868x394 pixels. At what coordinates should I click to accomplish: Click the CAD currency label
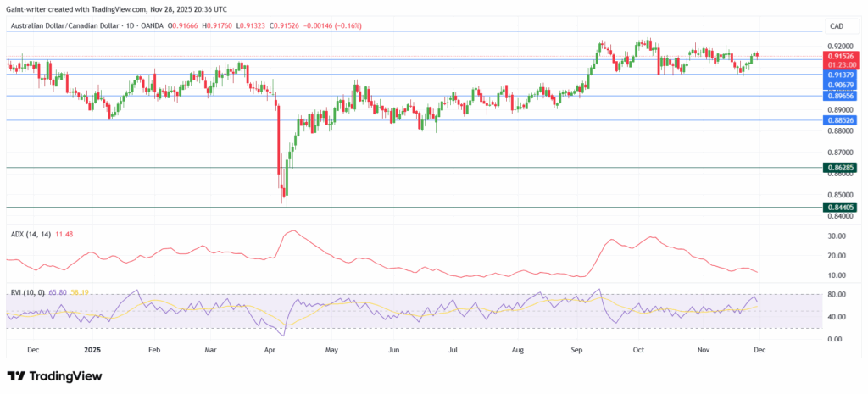[836, 26]
